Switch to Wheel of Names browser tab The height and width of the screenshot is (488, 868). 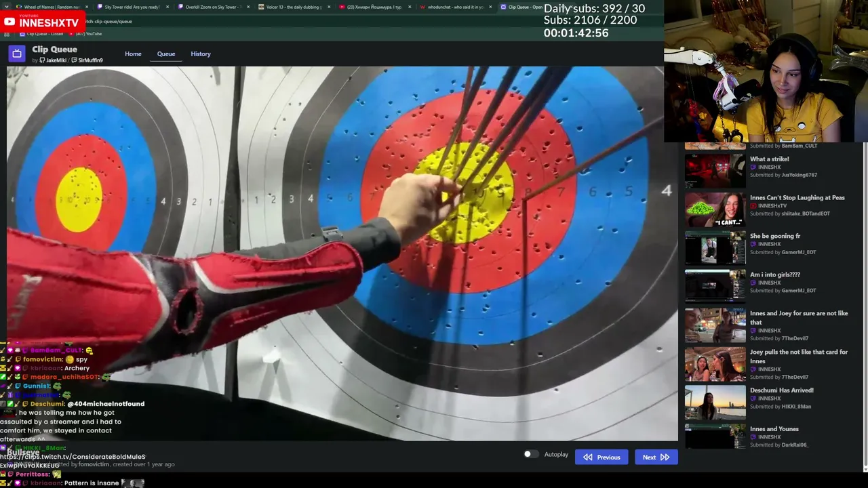[52, 7]
